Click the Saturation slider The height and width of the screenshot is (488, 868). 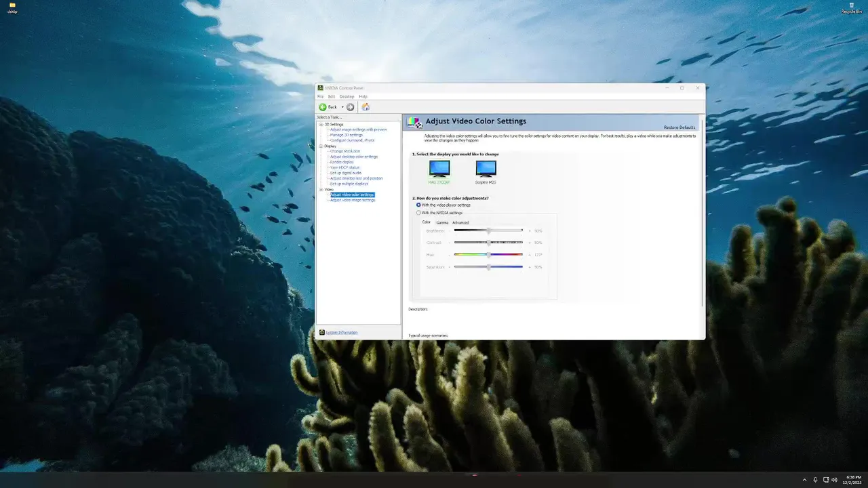click(488, 267)
